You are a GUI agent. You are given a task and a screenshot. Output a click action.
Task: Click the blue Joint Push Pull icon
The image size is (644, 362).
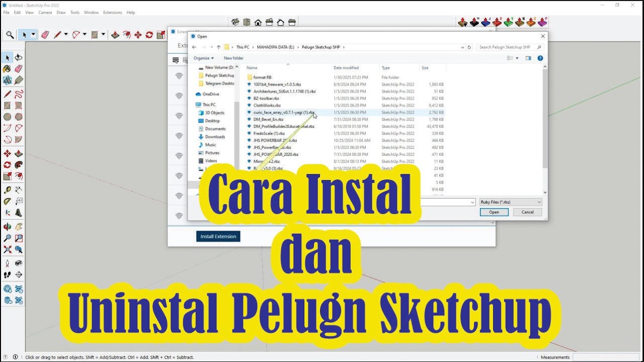[x=486, y=22]
